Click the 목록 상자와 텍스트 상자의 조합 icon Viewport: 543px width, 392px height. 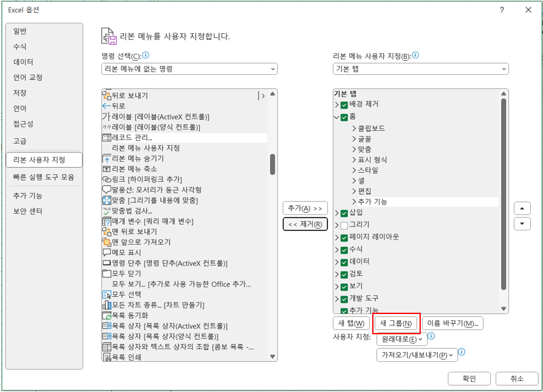tap(107, 347)
